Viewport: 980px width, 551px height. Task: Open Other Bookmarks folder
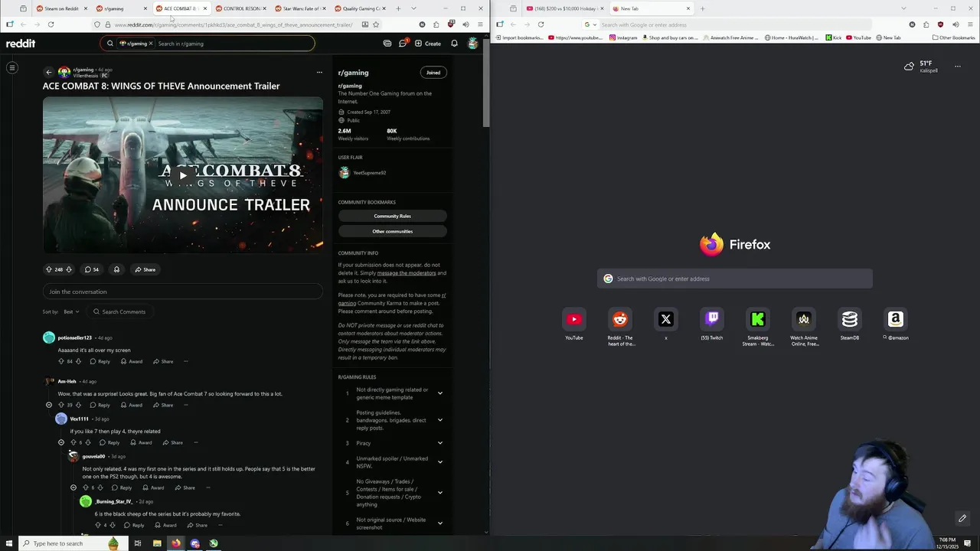point(954,37)
